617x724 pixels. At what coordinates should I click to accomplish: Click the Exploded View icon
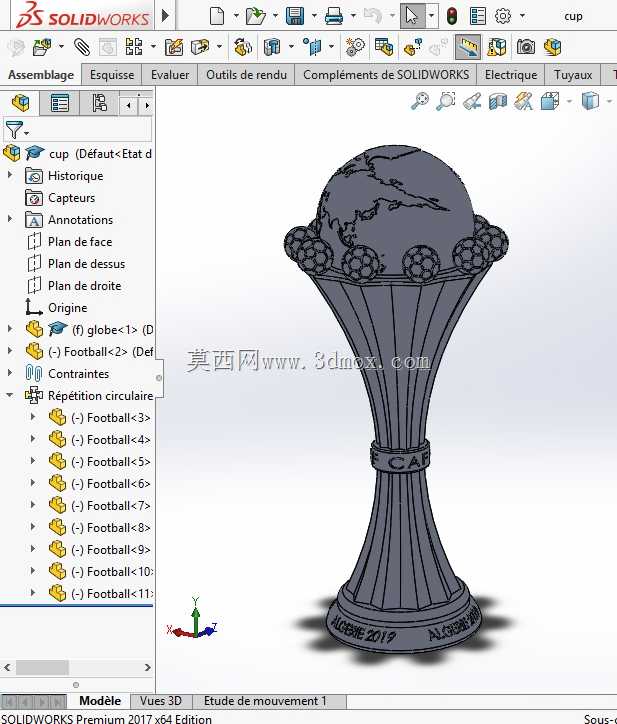412,47
